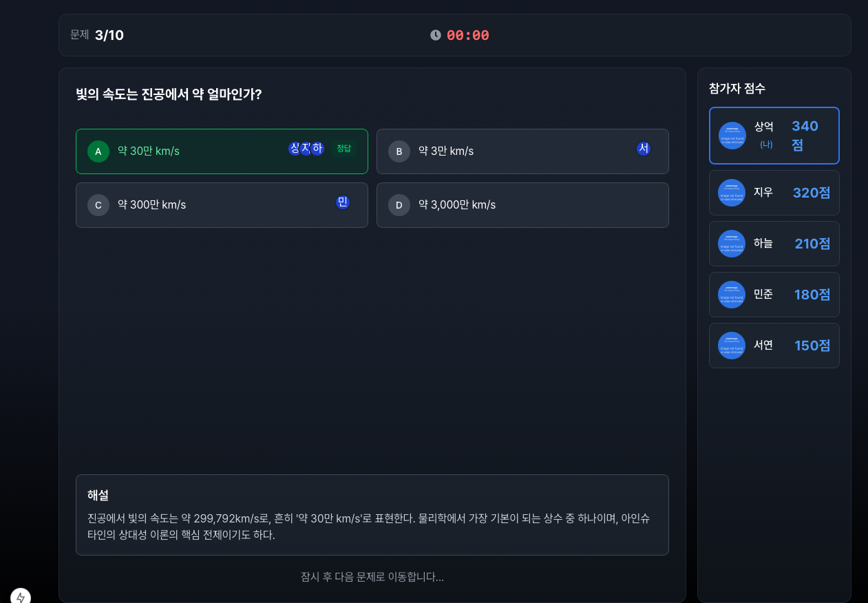The height and width of the screenshot is (603, 868).
Task: Click the question text 빛의 속도는 진공에서
Action: pos(169,94)
